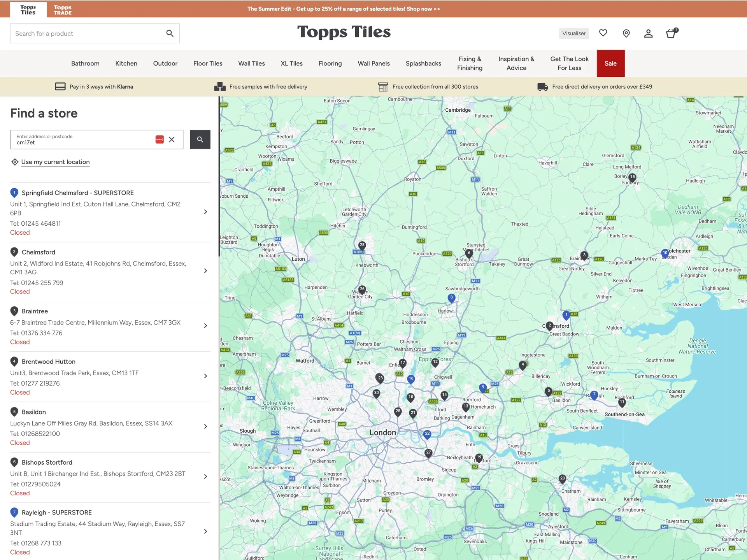Open the account profile icon

coord(648,33)
